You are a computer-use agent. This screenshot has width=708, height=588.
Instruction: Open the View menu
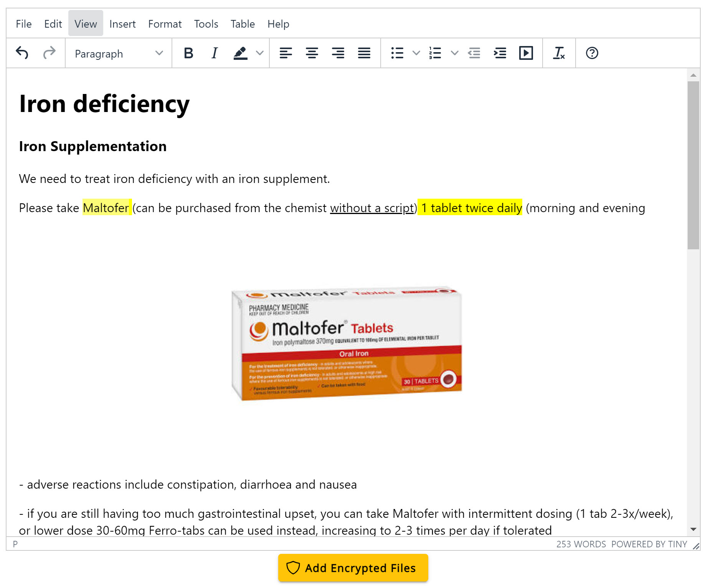pos(86,24)
